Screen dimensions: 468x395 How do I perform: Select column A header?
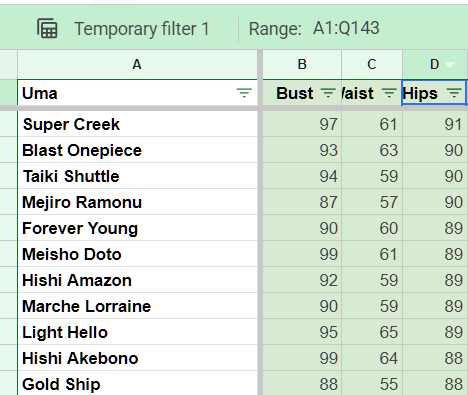coord(137,64)
